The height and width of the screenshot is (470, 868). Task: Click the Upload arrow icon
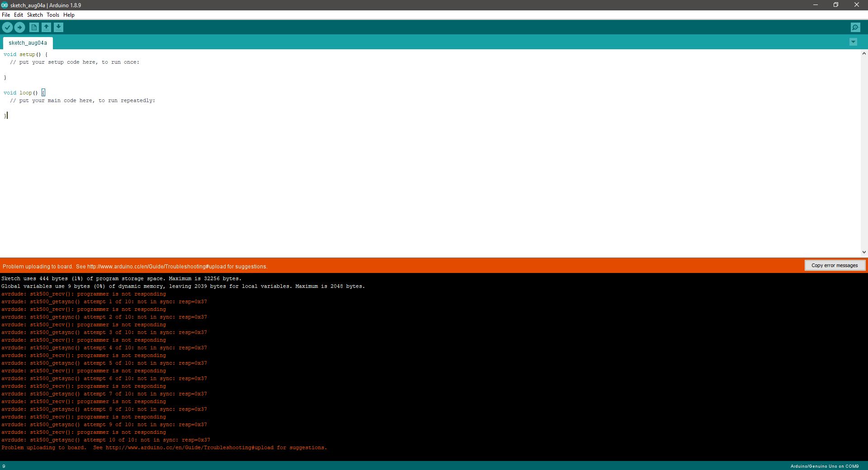[x=19, y=28]
